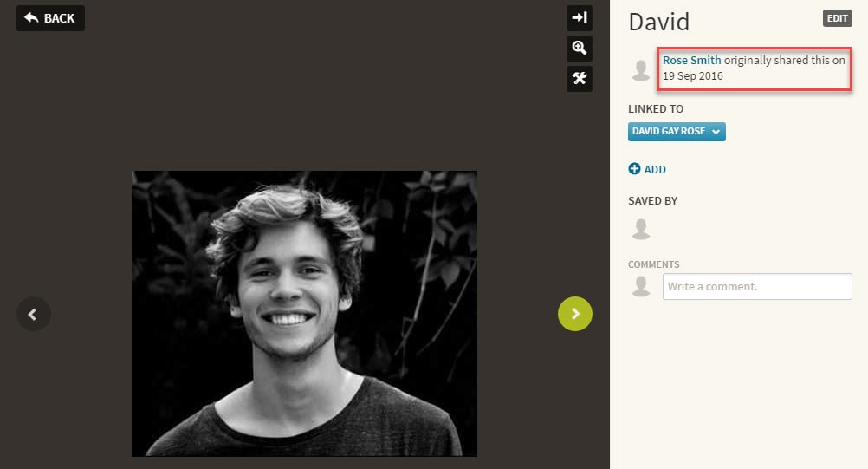Click the EDIT button beside David
868x469 pixels.
coord(837,18)
